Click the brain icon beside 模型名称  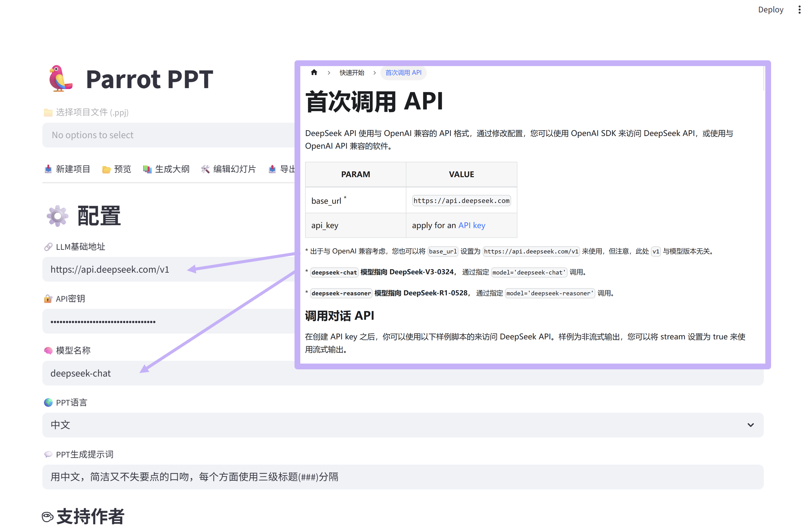(x=48, y=351)
